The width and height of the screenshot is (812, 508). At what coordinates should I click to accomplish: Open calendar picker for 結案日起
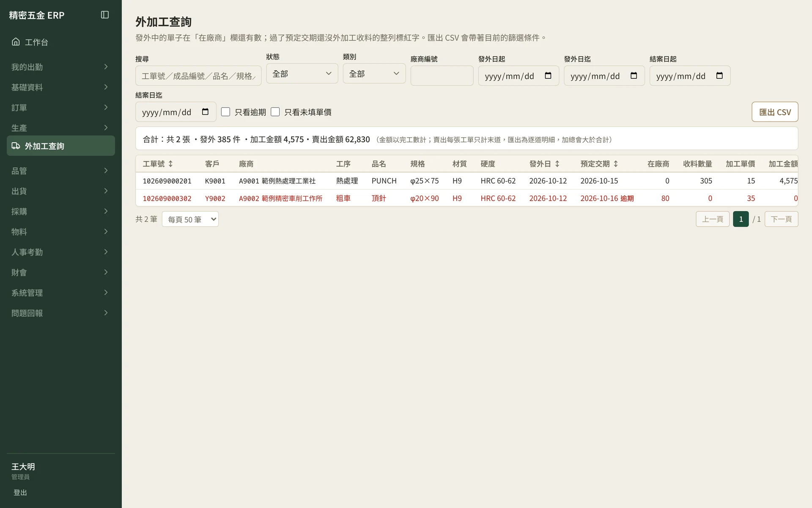[719, 76]
